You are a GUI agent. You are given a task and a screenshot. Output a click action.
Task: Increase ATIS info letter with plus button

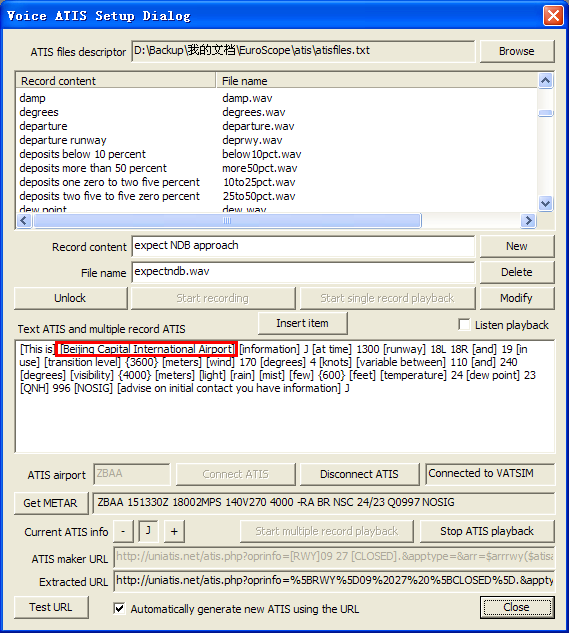point(174,531)
